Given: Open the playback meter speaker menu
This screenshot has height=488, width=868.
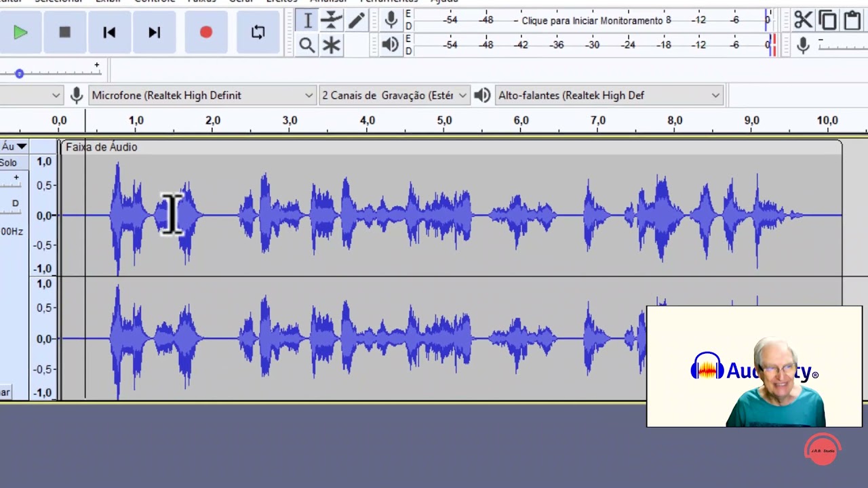Looking at the screenshot, I should (391, 45).
